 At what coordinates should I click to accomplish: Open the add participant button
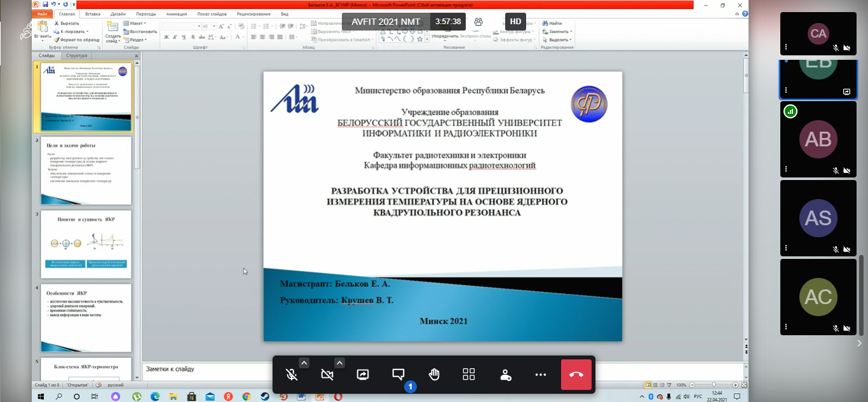coord(505,375)
